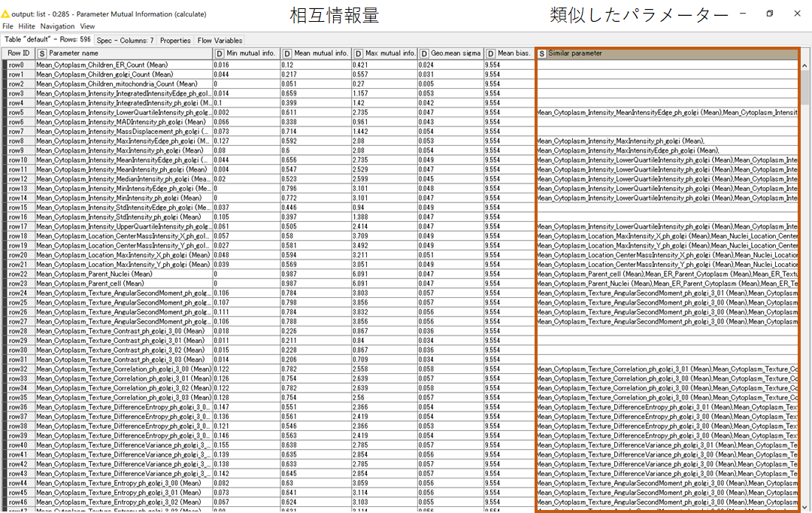Screen dimensions: 812x513
Task: Click the Min mutual info. column header
Action: [246, 53]
